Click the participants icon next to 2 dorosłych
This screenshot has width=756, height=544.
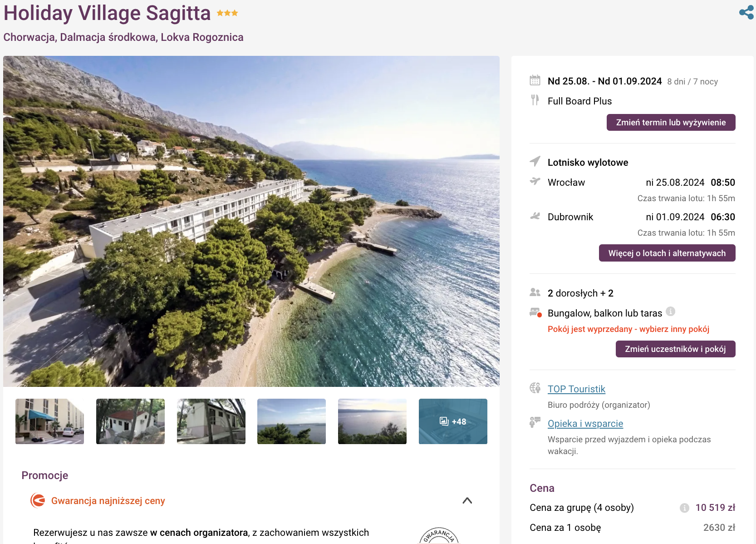[x=535, y=292]
